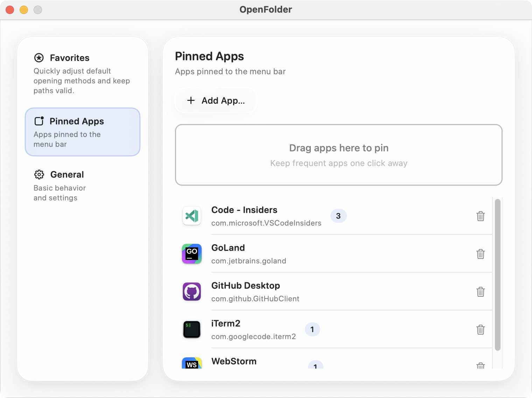Open the General settings section
Viewport: 532px width, 398px height.
(66, 174)
